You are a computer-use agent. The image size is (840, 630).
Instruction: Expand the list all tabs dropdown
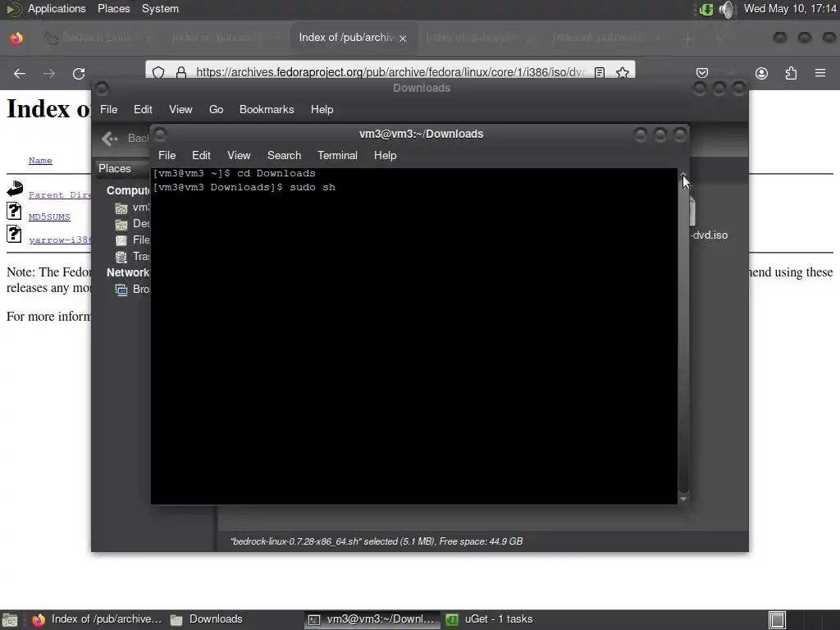(720, 39)
